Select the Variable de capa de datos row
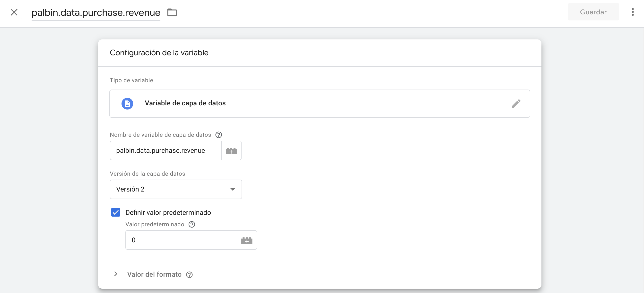This screenshot has height=293, width=644. coord(320,103)
